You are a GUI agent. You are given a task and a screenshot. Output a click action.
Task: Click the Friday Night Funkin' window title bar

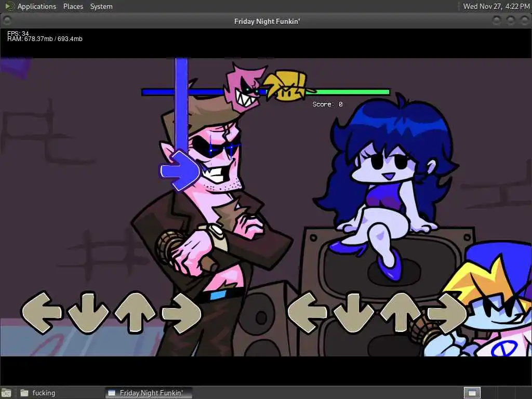tap(267, 21)
